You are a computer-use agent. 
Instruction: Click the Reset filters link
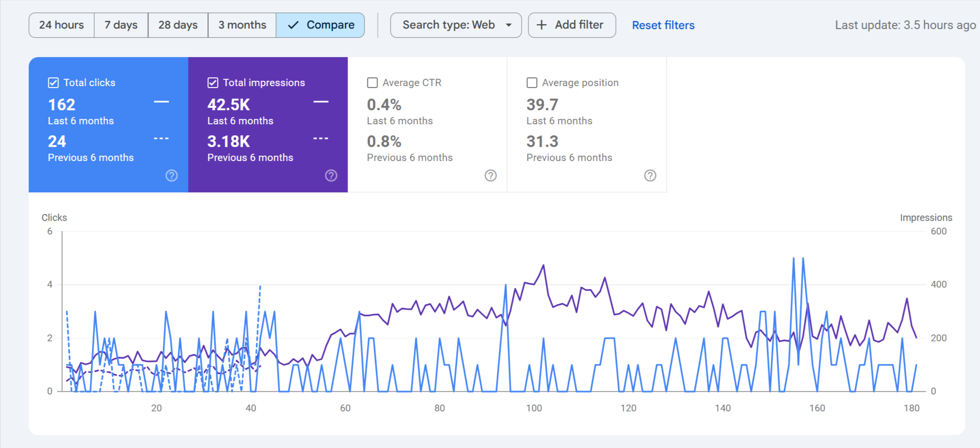tap(663, 25)
